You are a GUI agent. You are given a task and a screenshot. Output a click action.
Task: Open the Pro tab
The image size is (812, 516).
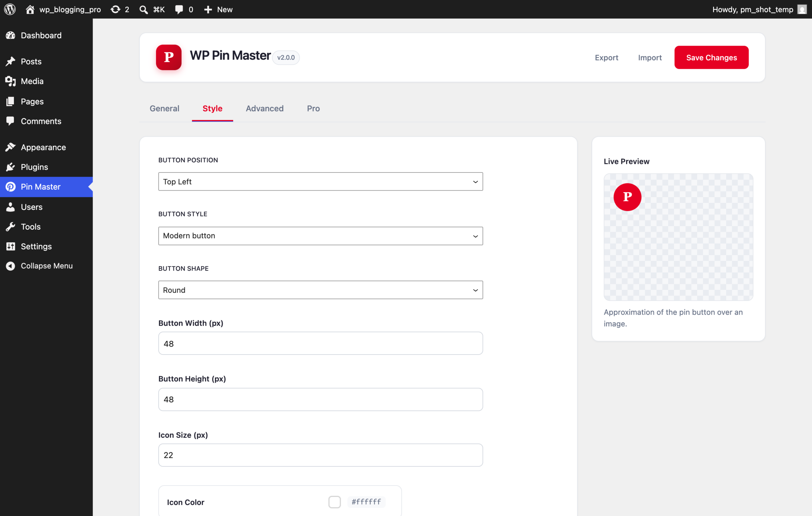pos(313,108)
